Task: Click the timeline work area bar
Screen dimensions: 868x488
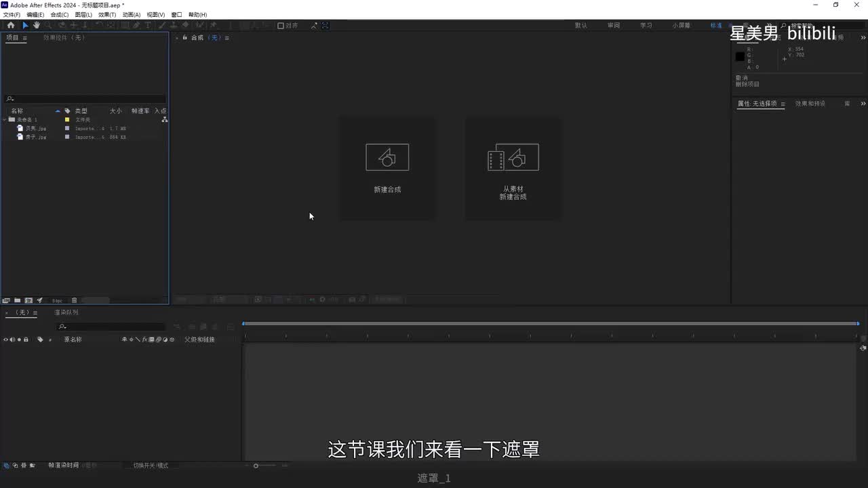Action: point(551,324)
